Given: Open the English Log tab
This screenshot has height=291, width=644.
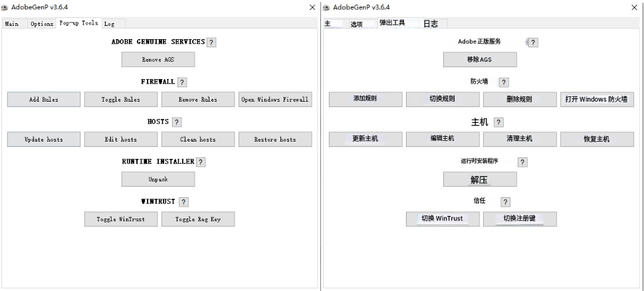Looking at the screenshot, I should [x=109, y=24].
